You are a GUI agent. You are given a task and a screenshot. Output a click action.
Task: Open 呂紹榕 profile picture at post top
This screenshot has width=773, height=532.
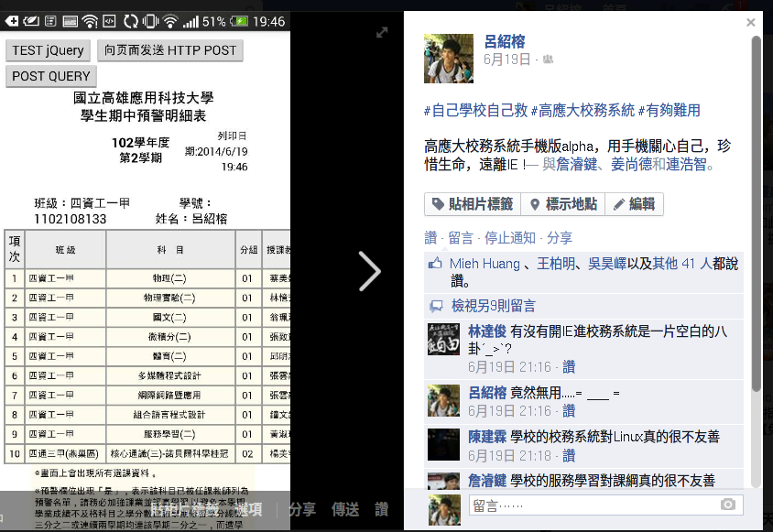(x=449, y=59)
